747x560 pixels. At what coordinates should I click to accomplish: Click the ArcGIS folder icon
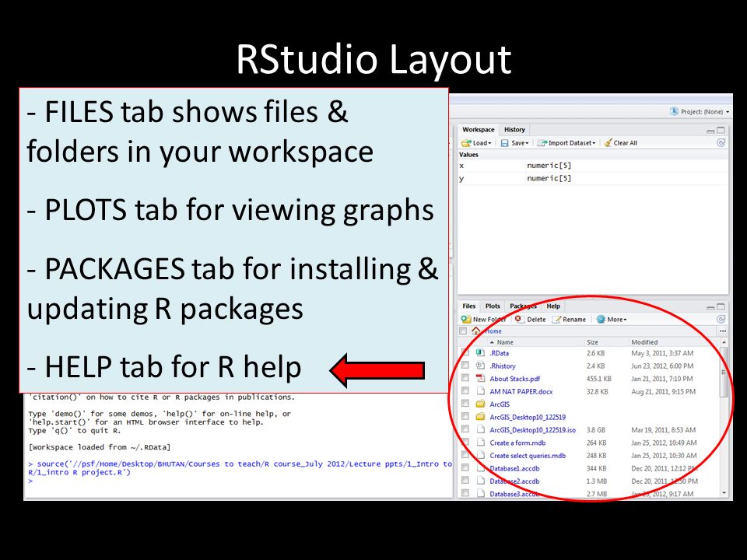click(480, 404)
